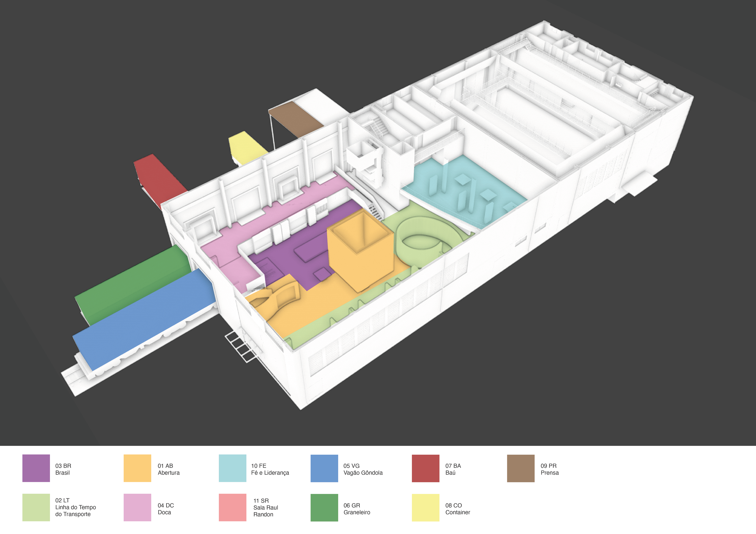Click the orange 01 AB Abertura swatch
The image size is (756, 534).
tap(137, 468)
